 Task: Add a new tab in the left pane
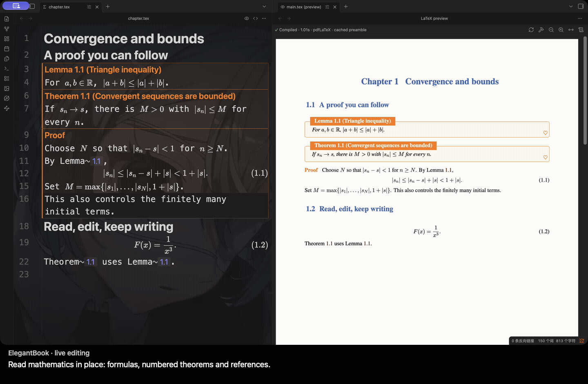click(108, 7)
